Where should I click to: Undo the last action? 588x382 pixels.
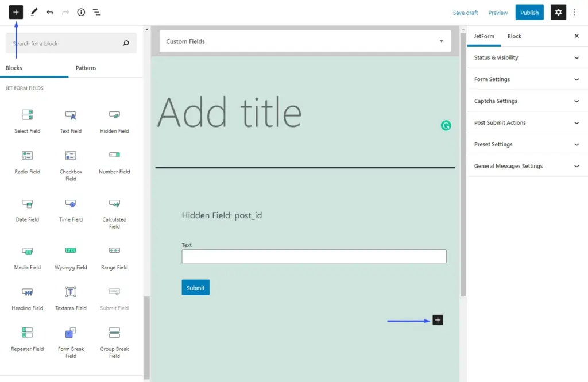(50, 11)
